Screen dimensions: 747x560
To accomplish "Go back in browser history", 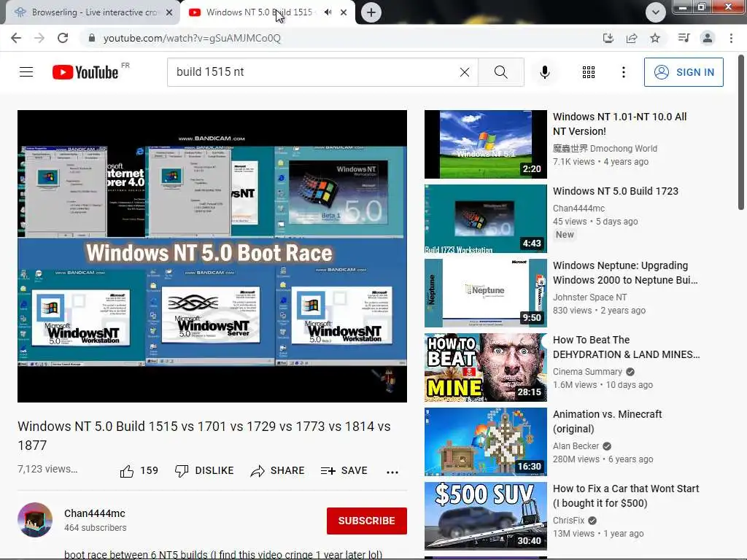I will 16,38.
